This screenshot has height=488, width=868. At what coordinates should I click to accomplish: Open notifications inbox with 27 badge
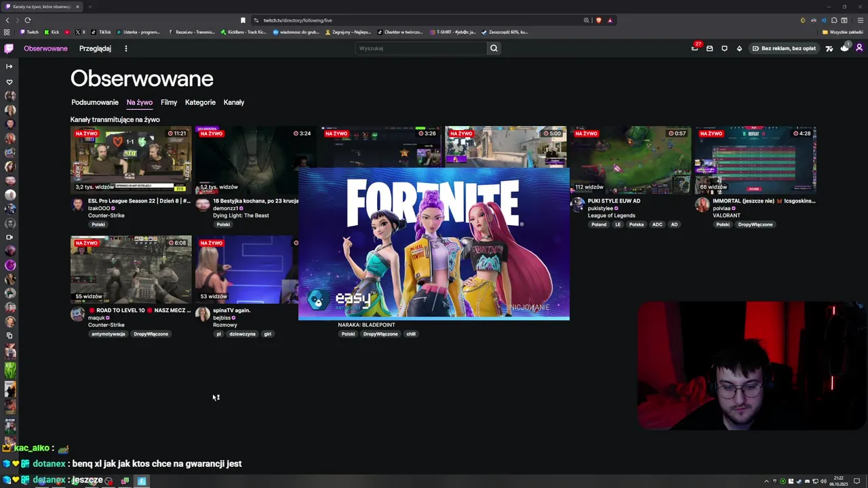(695, 48)
